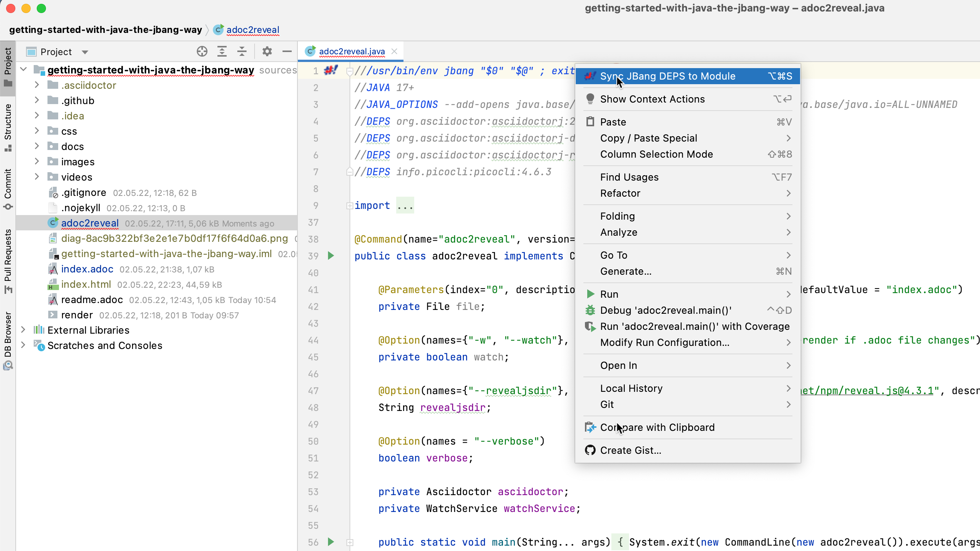Click run gutter icon on line 39
980x551 pixels.
tap(331, 256)
